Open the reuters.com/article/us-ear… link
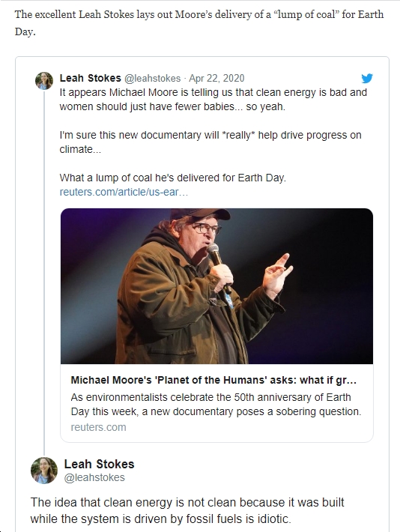Image resolution: width=400 pixels, height=532 pixels. click(124, 192)
